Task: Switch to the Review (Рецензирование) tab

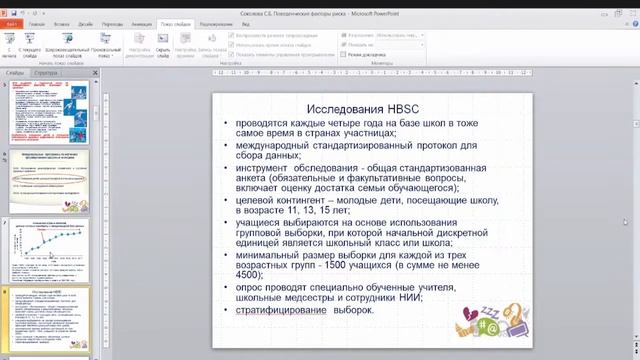Action: click(216, 24)
